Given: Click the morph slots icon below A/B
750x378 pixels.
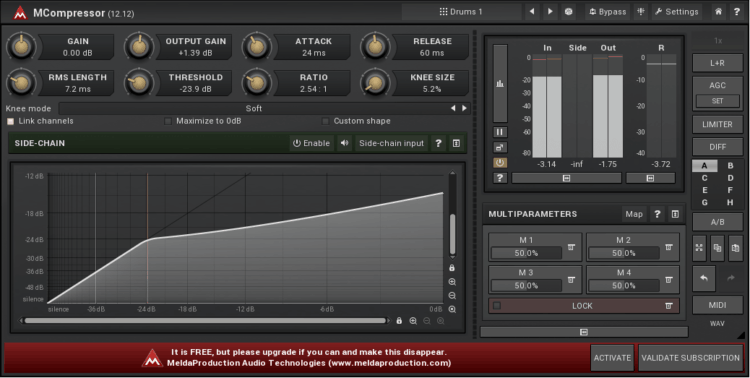Looking at the screenshot, I should pos(699,248).
